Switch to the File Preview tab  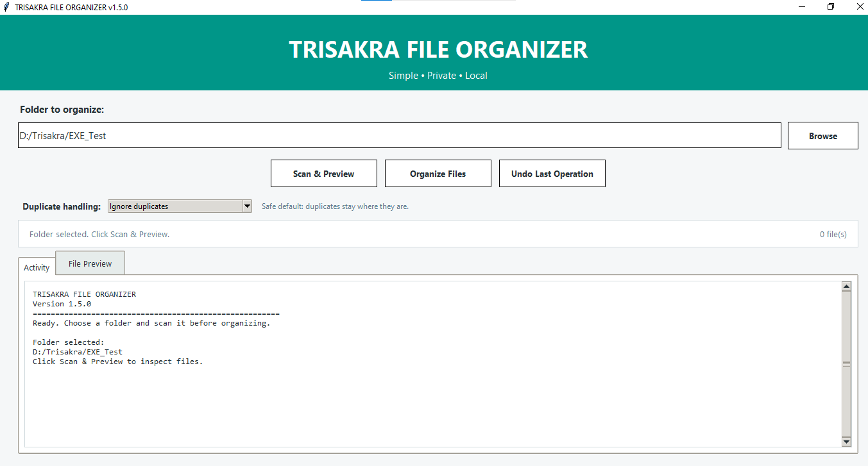90,263
